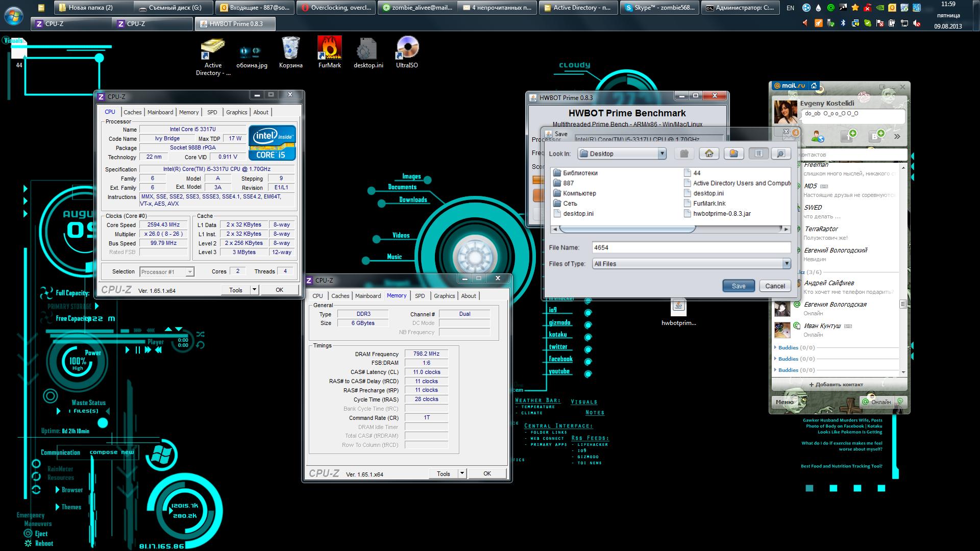Screen dimensions: 980x551
Task: Click facebook link in Rainmeter links list
Action: [560, 359]
